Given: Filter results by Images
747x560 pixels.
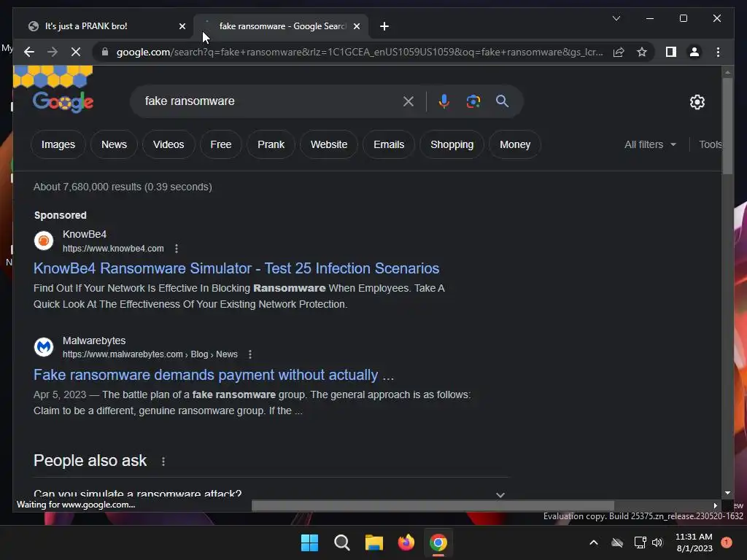Looking at the screenshot, I should click(58, 144).
